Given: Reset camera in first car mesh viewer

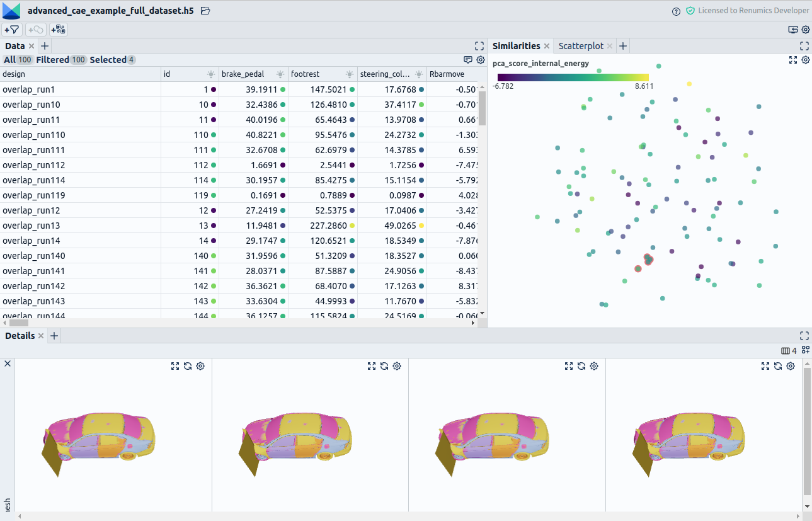Looking at the screenshot, I should click(188, 366).
